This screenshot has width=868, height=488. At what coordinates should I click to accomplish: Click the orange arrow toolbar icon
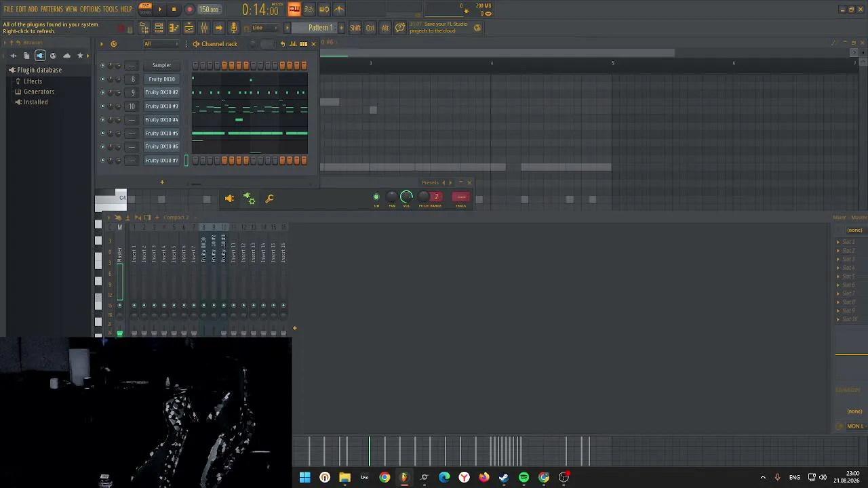(x=219, y=28)
